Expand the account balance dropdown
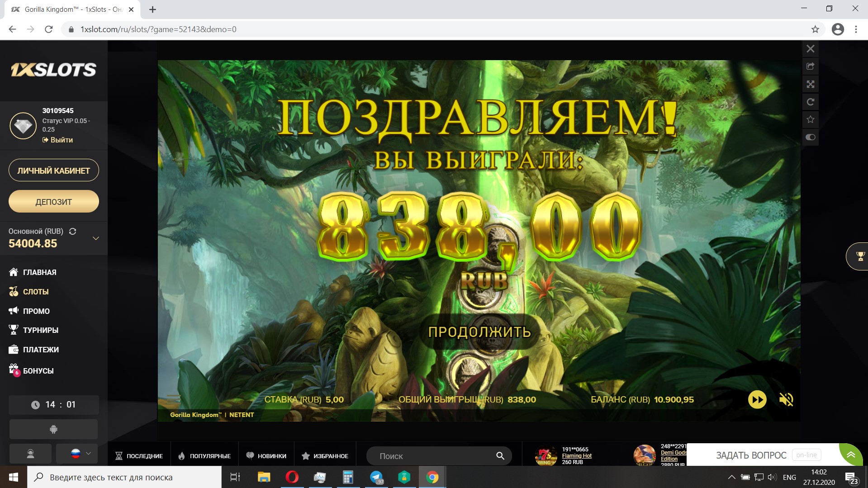The image size is (868, 488). point(95,238)
